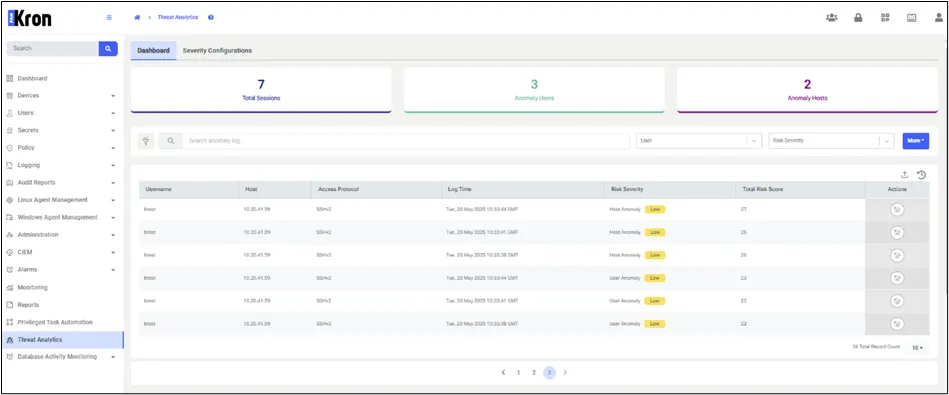Click Threat Analytics breadcrumb link
The height and width of the screenshot is (395, 949).
point(178,18)
